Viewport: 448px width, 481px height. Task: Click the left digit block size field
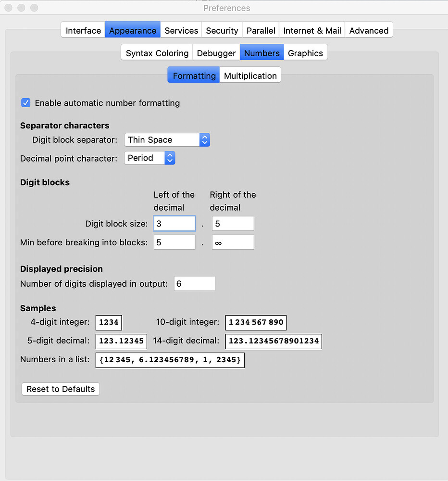[174, 223]
